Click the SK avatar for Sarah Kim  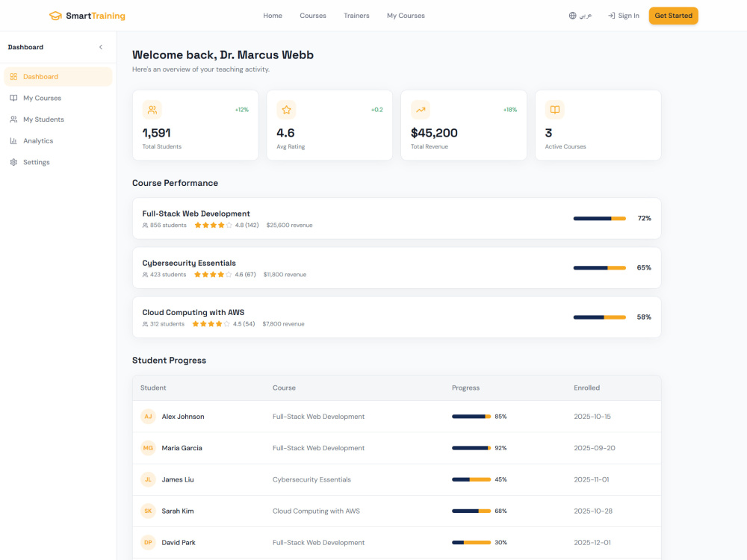click(x=148, y=511)
